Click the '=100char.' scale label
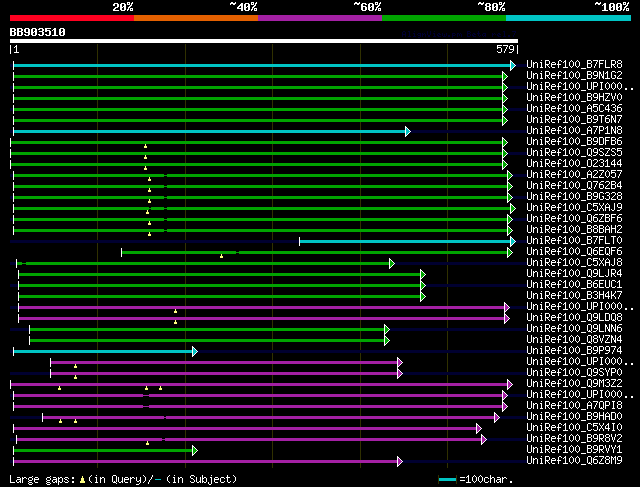The image size is (640, 487). [x=486, y=479]
